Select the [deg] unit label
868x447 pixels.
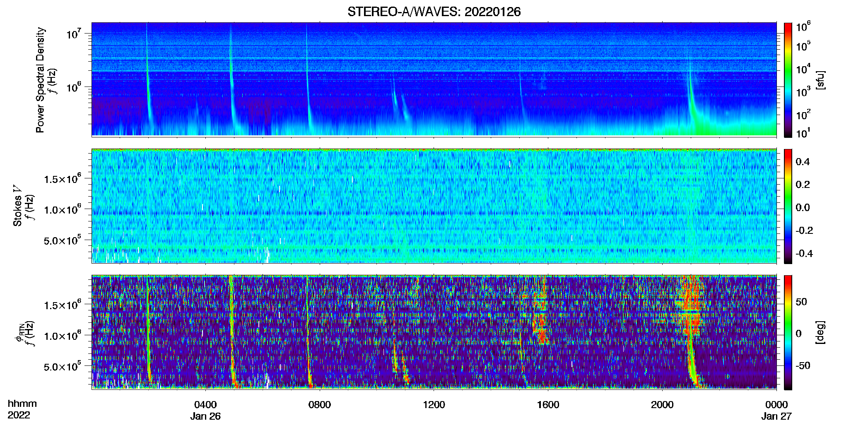[x=820, y=332]
